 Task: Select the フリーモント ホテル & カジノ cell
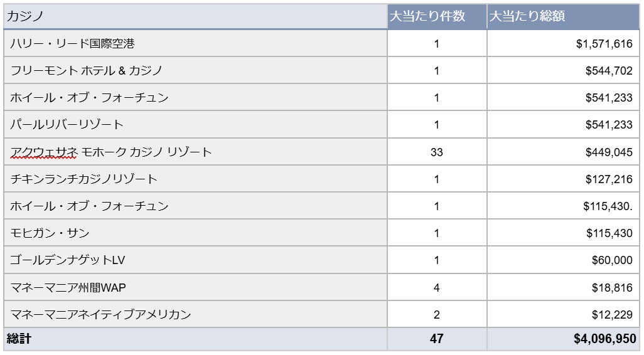87,71
